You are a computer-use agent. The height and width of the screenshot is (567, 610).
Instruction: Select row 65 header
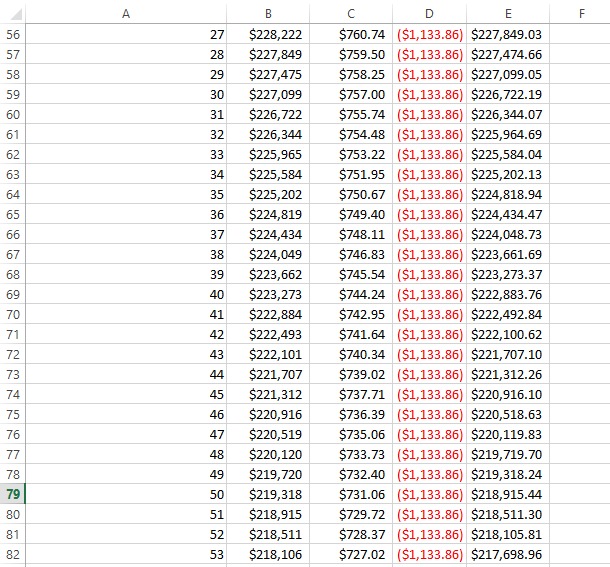pos(13,214)
